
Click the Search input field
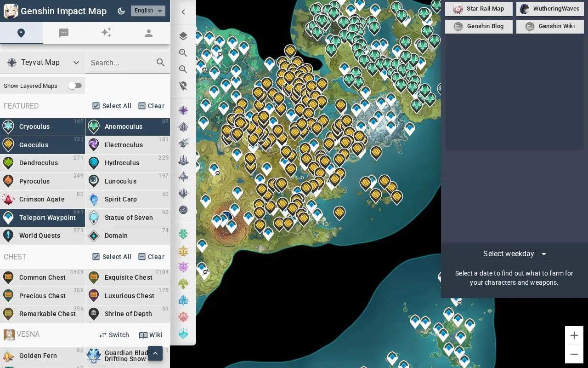point(121,63)
